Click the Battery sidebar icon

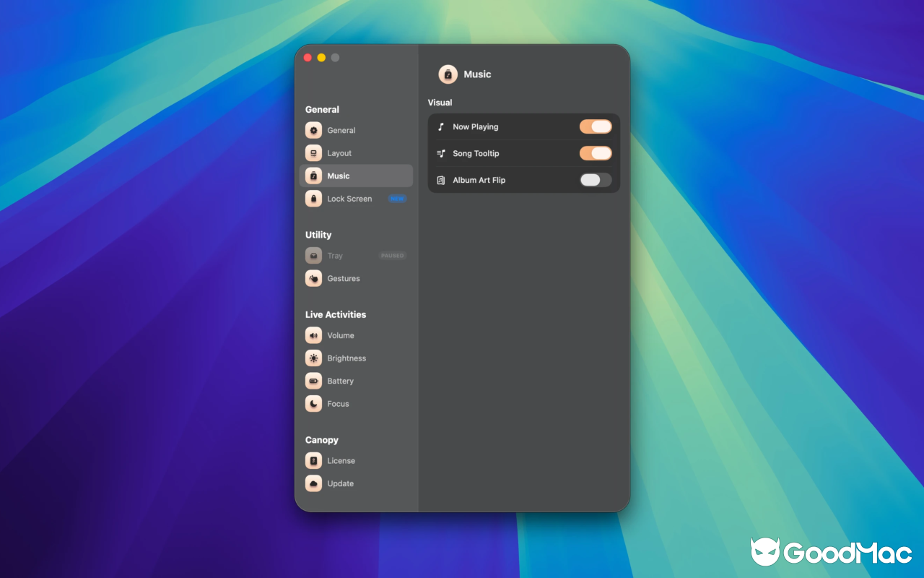pos(313,381)
